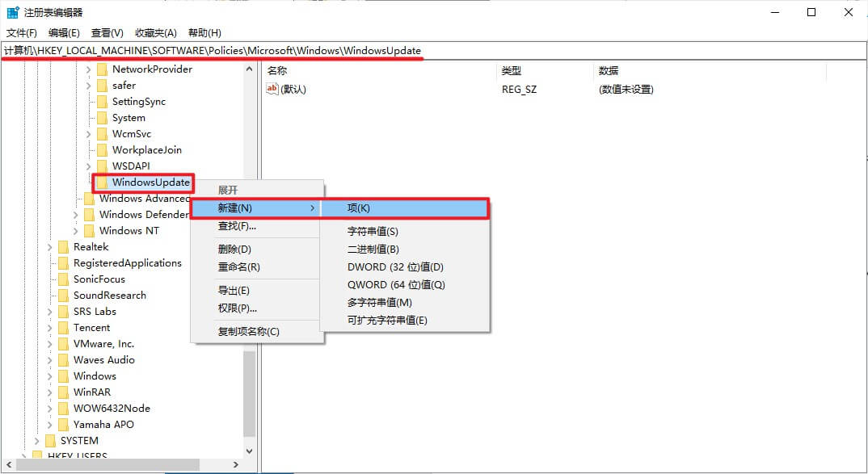Click the tree pane scroll down arrow
This screenshot has height=474, width=868.
coord(249,451)
